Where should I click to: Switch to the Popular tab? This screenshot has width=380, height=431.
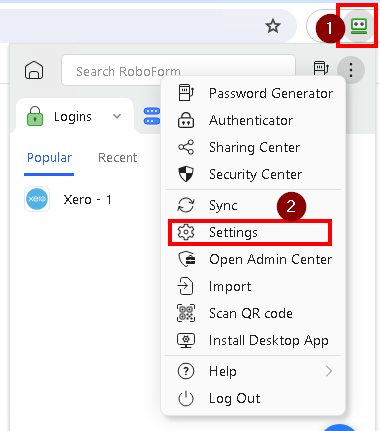pyautogui.click(x=49, y=157)
